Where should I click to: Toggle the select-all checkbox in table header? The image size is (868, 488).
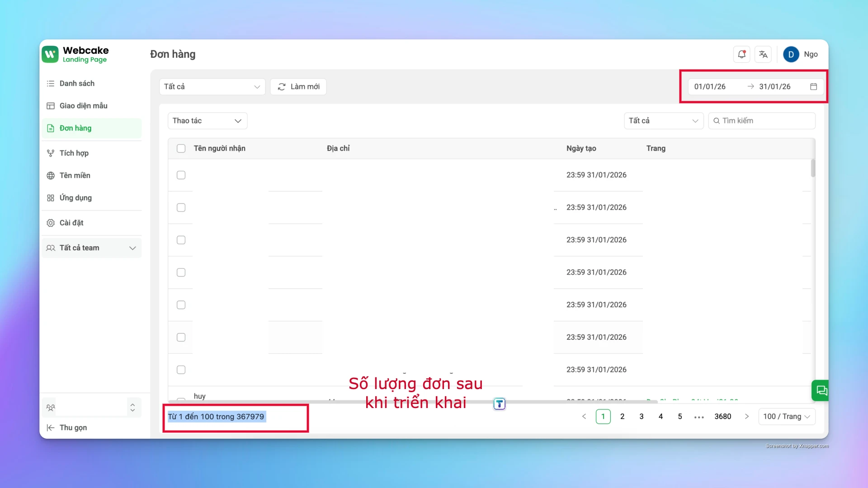tap(181, 148)
